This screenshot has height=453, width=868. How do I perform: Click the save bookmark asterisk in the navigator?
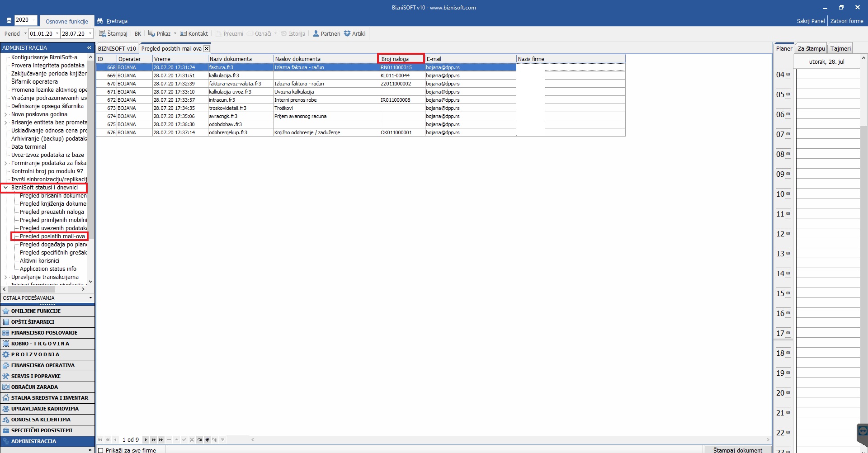pos(207,439)
